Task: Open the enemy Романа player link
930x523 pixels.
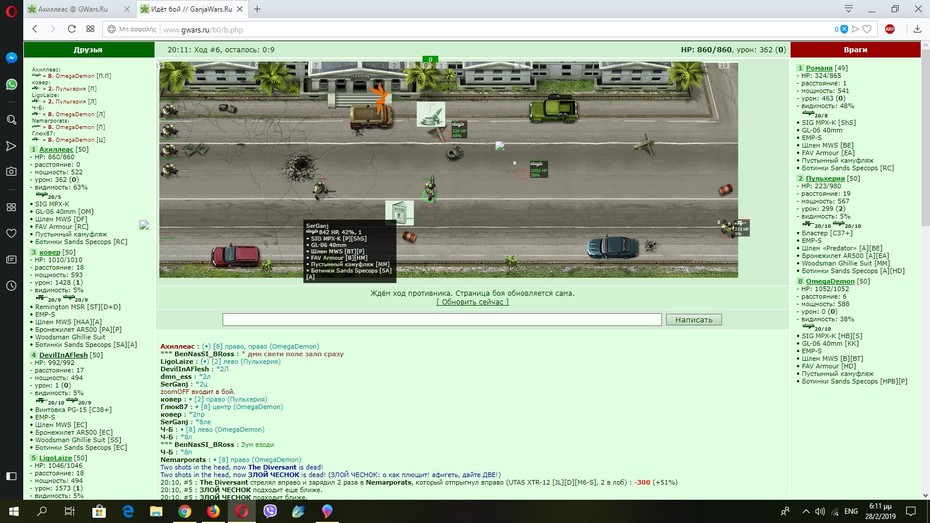Action: (x=819, y=68)
